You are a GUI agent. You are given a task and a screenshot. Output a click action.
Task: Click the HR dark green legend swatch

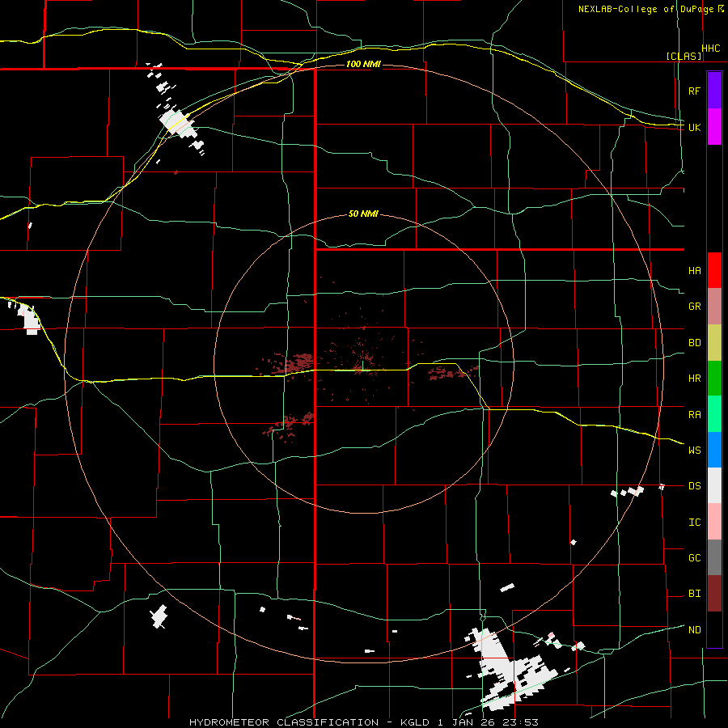(714, 379)
